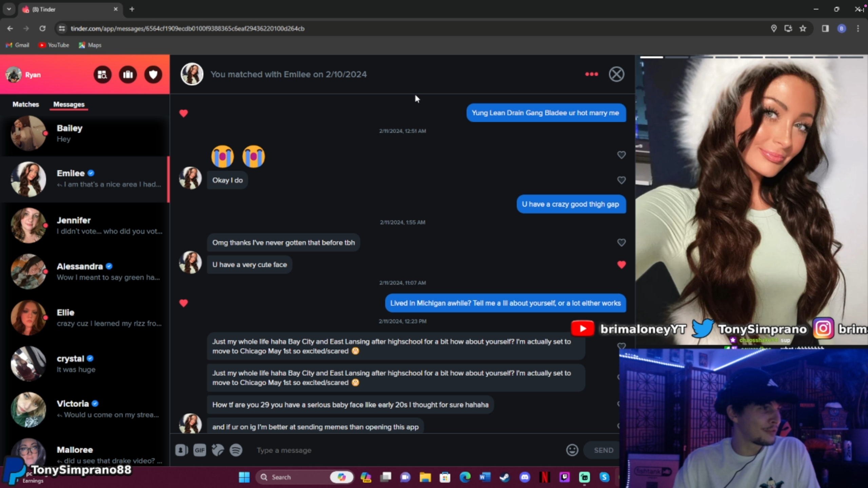Toggle heart beside 'Lived in Michigan awhile' message
The width and height of the screenshot is (868, 488).
pos(183,303)
